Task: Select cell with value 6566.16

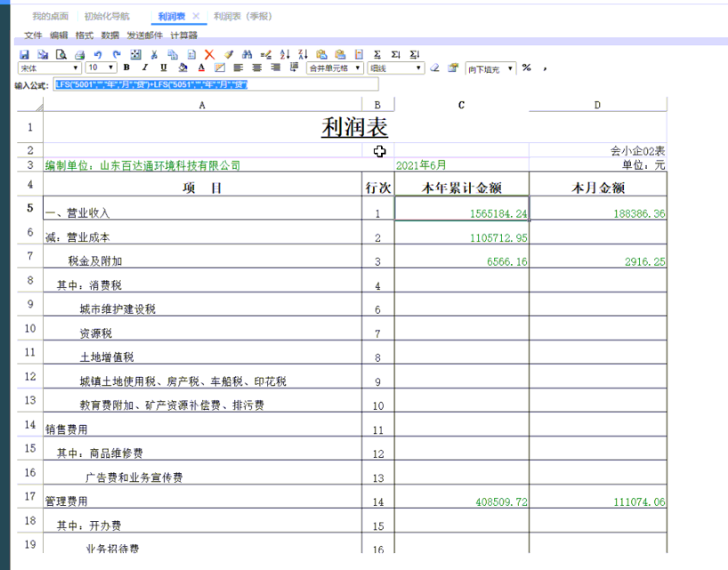Action: pos(462,256)
